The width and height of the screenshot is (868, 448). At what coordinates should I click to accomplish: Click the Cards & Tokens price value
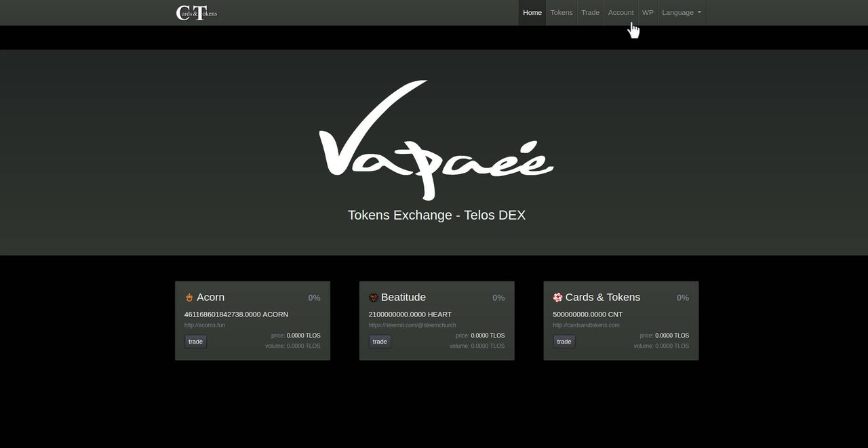(672, 335)
